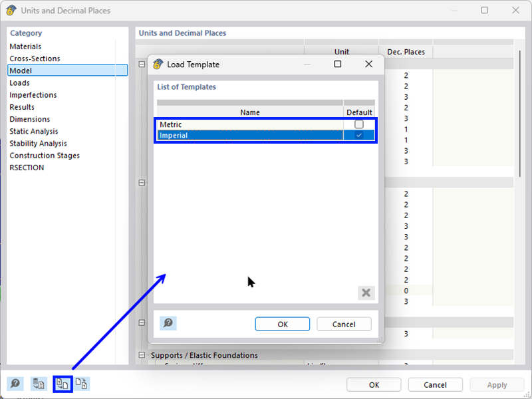
Task: Dismiss Load Template dialog via Cancel
Action: tap(344, 324)
